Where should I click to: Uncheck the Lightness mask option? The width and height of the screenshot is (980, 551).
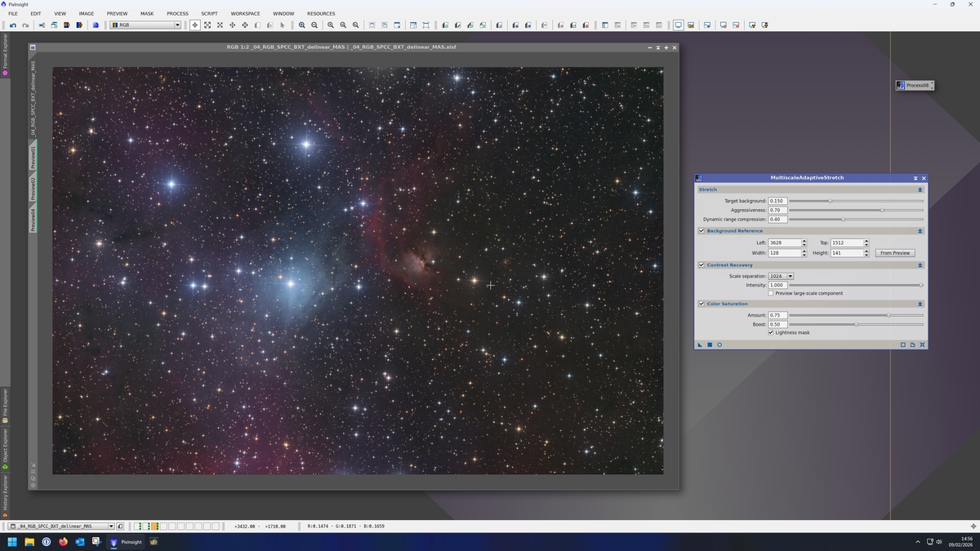[x=771, y=332]
